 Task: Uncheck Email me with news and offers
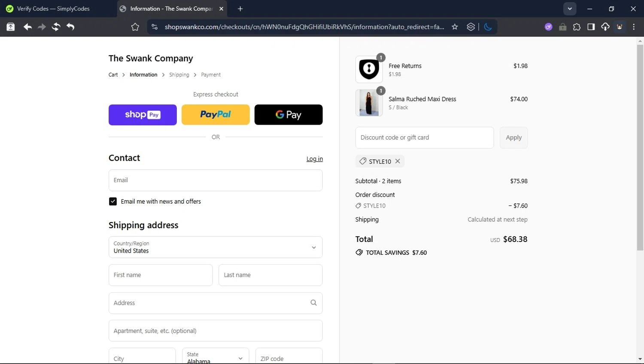tap(113, 202)
